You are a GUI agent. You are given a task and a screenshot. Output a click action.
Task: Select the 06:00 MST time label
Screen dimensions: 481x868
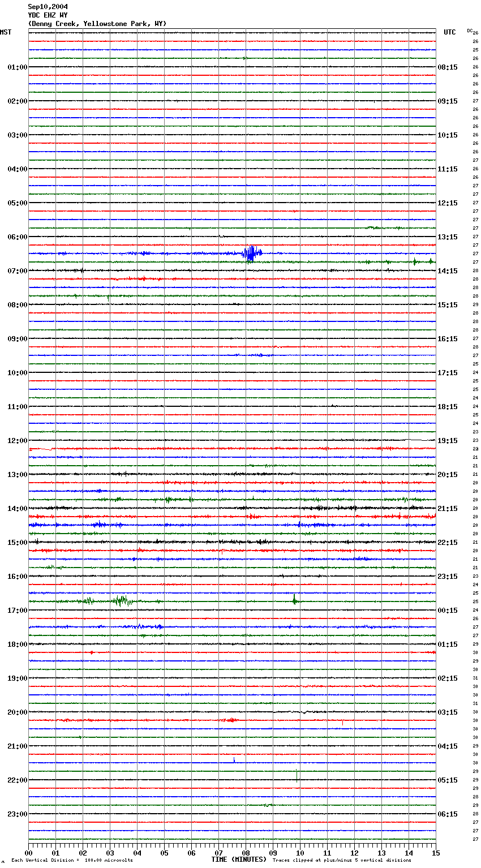coord(18,237)
